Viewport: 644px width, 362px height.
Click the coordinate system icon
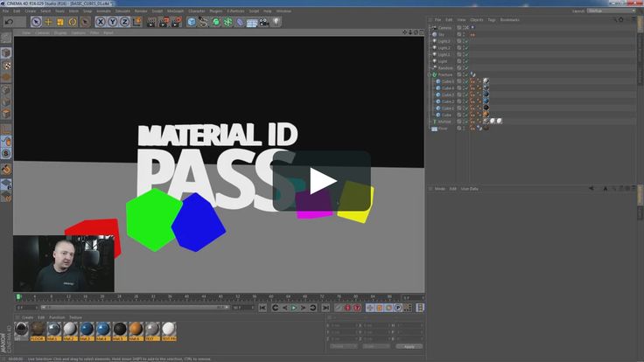136,22
